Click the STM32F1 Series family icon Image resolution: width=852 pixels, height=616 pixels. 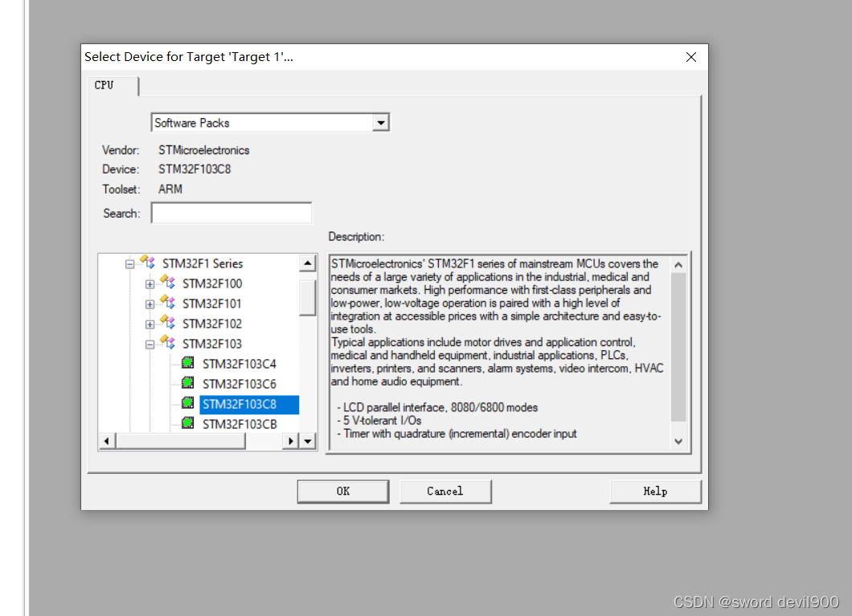point(147,262)
